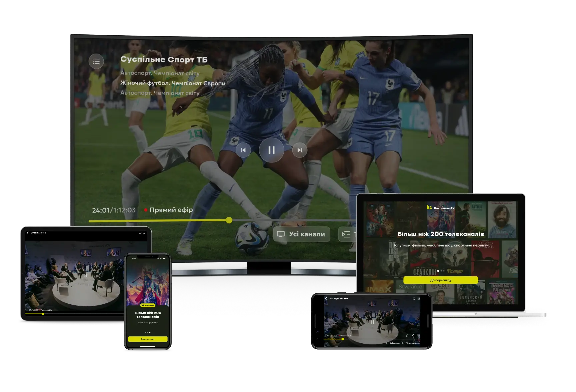The image size is (576, 392).
Task: Tap the aspect ratio icon beside fullscreen on Android phone
Action: (x=419, y=335)
